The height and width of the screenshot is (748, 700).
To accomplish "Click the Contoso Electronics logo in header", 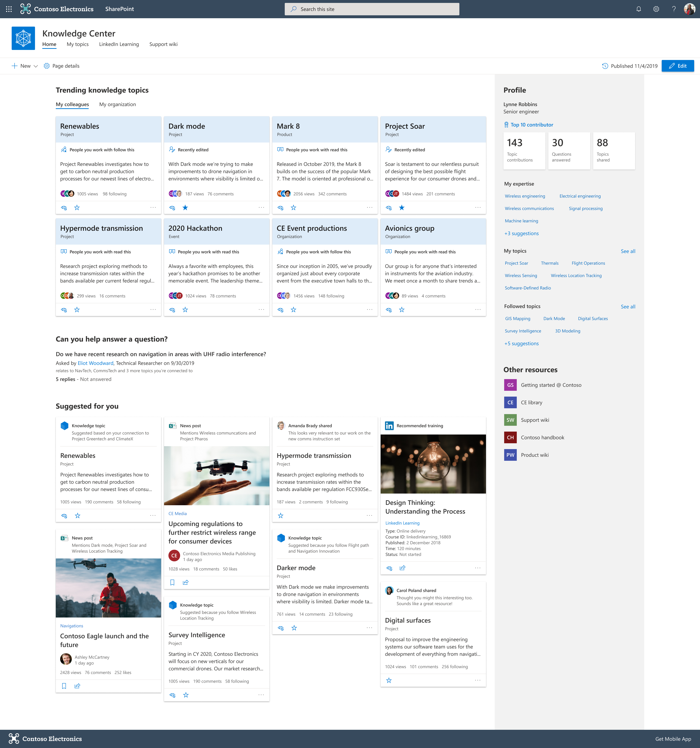I will (57, 9).
